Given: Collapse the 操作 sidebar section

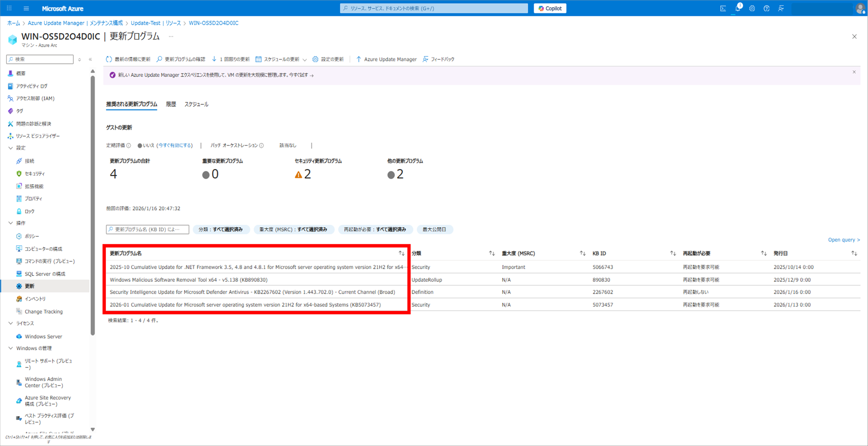Looking at the screenshot, I should [x=11, y=223].
